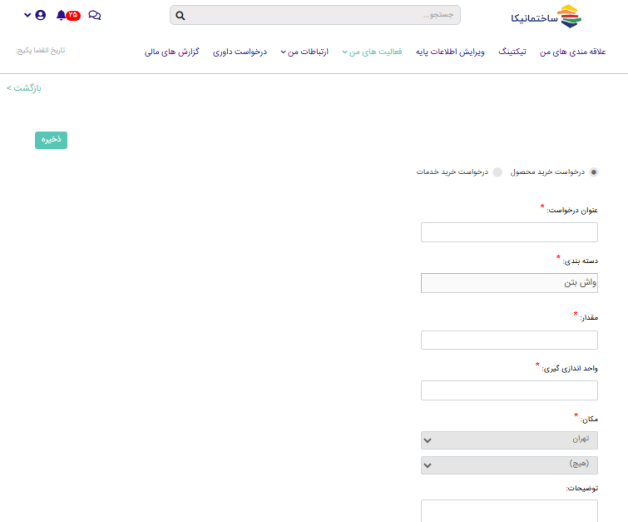Expand the فعالیت های من dropdown menu
The height and width of the screenshot is (522, 628).
coord(372,52)
